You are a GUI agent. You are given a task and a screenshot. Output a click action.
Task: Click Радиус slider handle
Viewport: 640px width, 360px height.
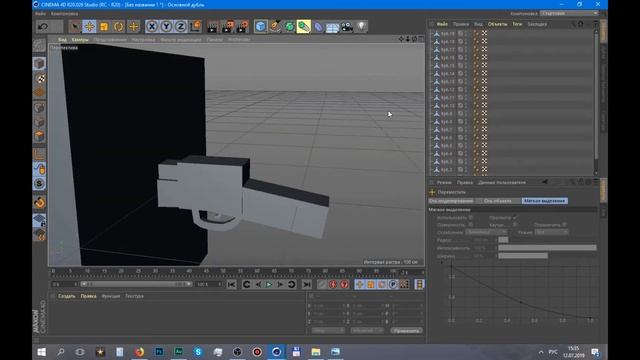coord(503,240)
